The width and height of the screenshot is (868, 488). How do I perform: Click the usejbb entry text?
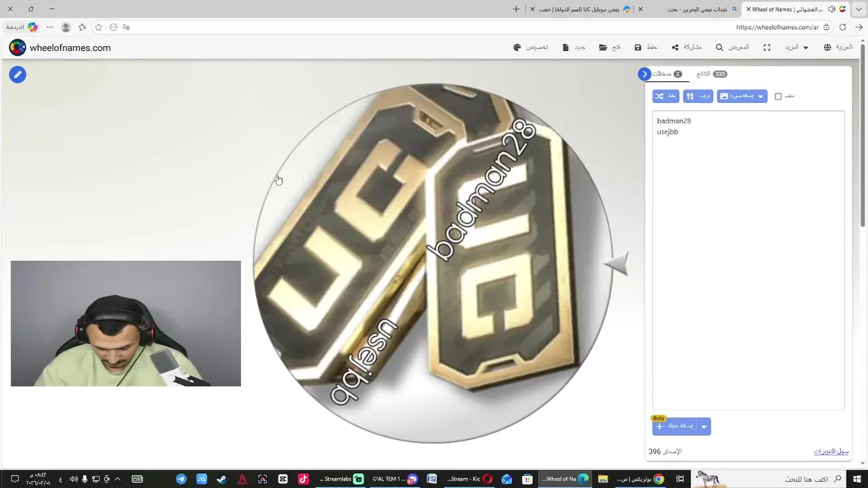pos(667,131)
